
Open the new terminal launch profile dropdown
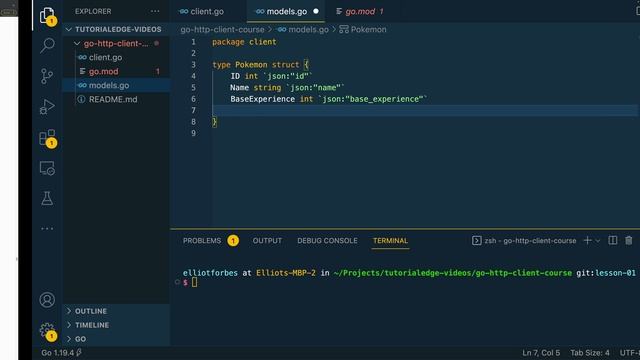[x=598, y=241]
